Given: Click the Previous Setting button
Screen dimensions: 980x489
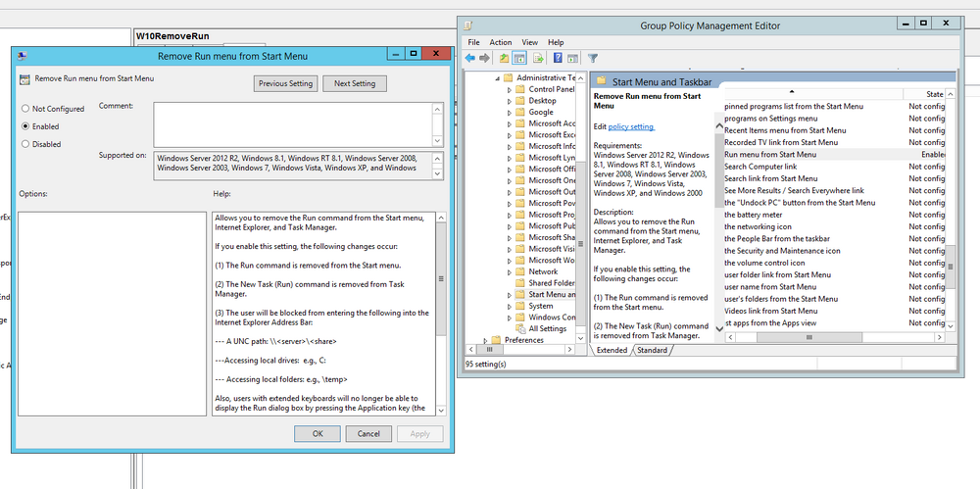Looking at the screenshot, I should (286, 84).
